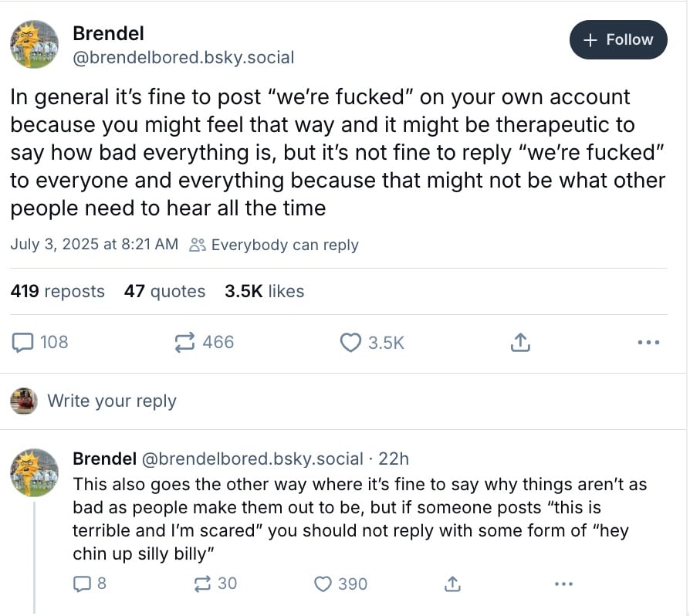Open the Everybody can reply settings

tap(275, 245)
